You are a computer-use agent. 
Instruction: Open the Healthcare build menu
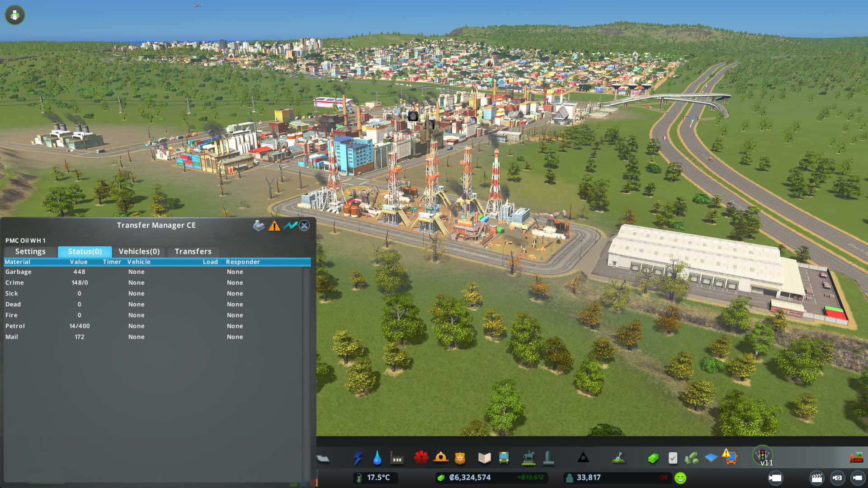[x=421, y=458]
